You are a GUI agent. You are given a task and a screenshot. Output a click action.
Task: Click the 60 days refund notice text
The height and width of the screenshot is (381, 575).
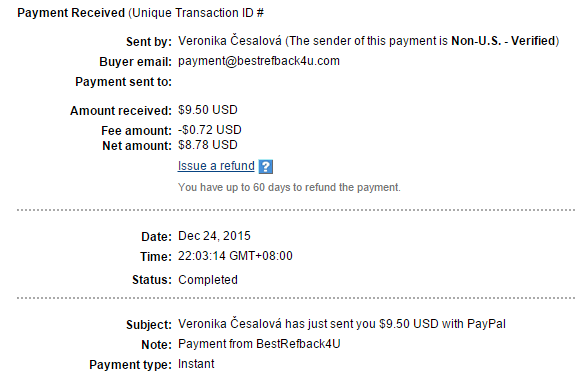289,187
